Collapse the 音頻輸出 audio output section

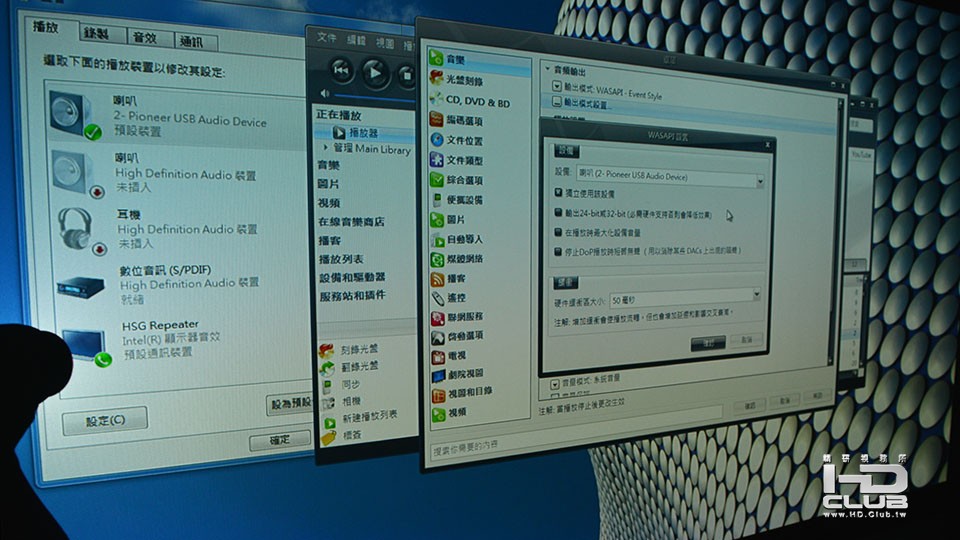coord(548,69)
